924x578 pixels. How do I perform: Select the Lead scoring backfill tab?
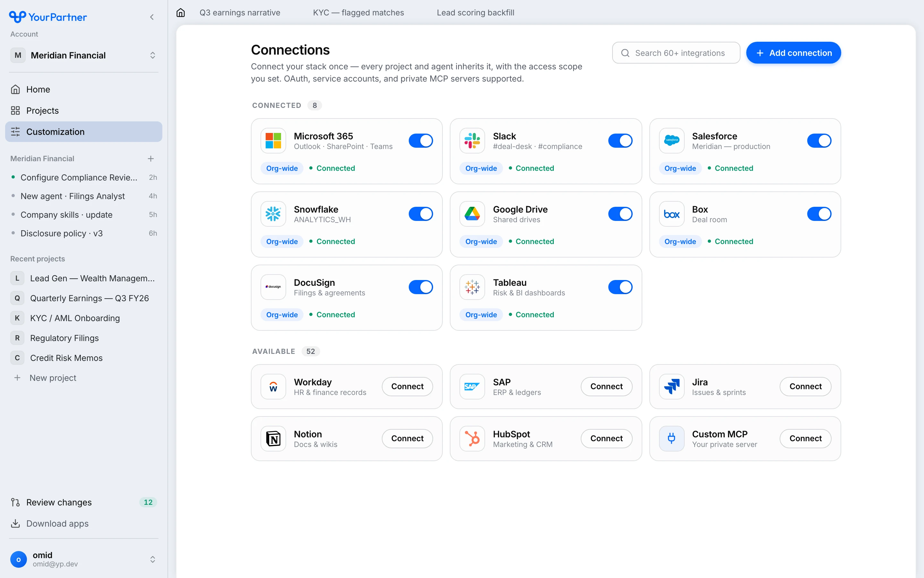point(475,13)
